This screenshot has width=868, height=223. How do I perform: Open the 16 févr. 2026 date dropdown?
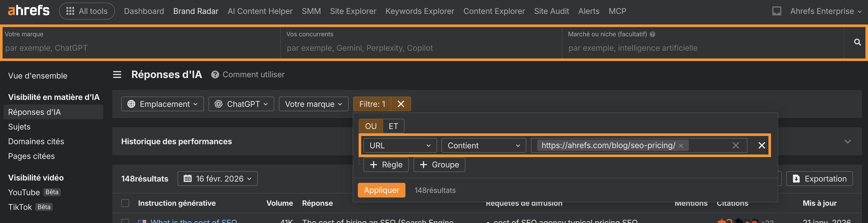coord(217,178)
